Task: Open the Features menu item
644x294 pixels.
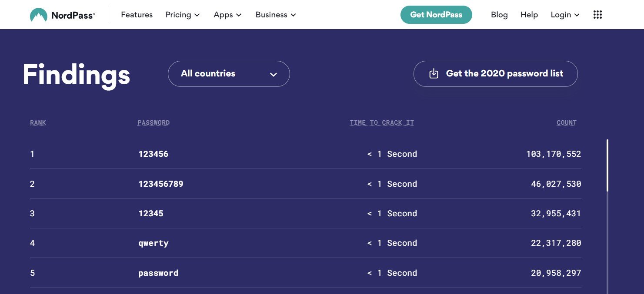Action: (137, 15)
